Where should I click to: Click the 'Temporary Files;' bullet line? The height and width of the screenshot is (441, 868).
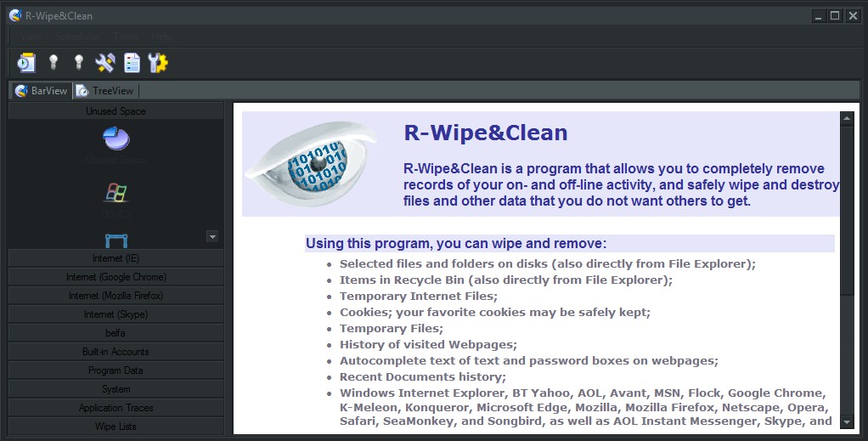click(392, 328)
